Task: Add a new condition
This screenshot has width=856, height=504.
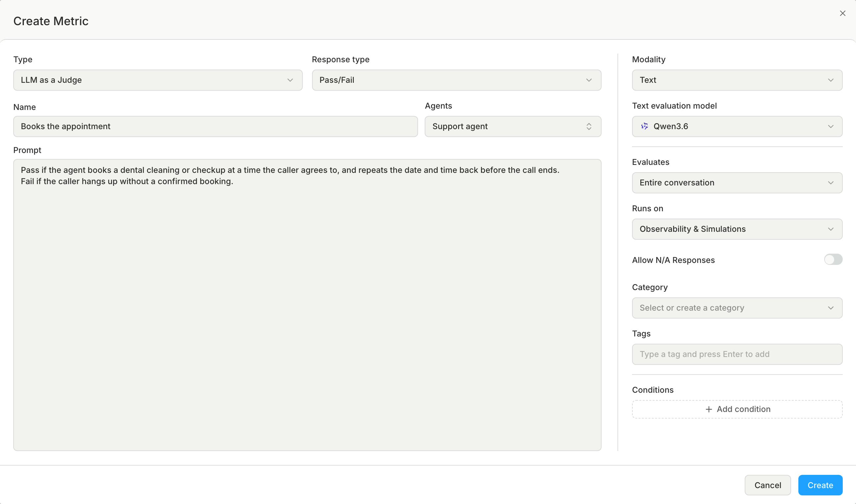Action: pos(737,409)
